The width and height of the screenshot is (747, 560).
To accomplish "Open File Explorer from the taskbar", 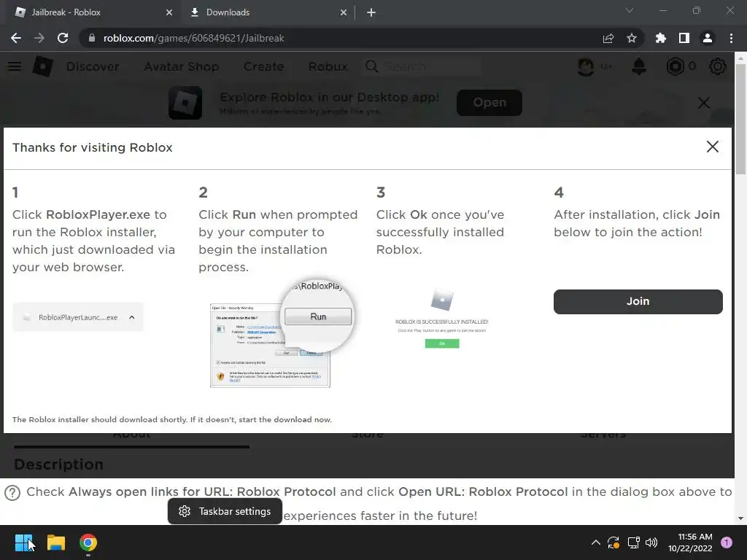I will click(x=55, y=542).
